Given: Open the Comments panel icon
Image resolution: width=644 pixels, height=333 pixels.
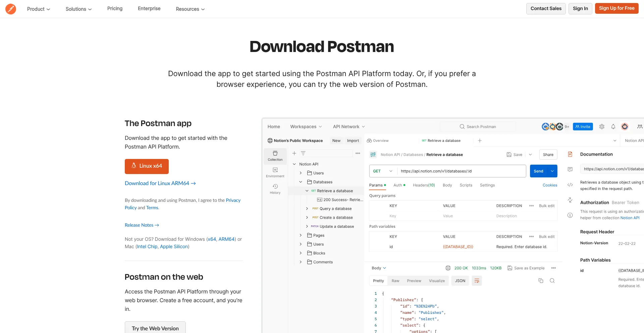Looking at the screenshot, I should [570, 169].
